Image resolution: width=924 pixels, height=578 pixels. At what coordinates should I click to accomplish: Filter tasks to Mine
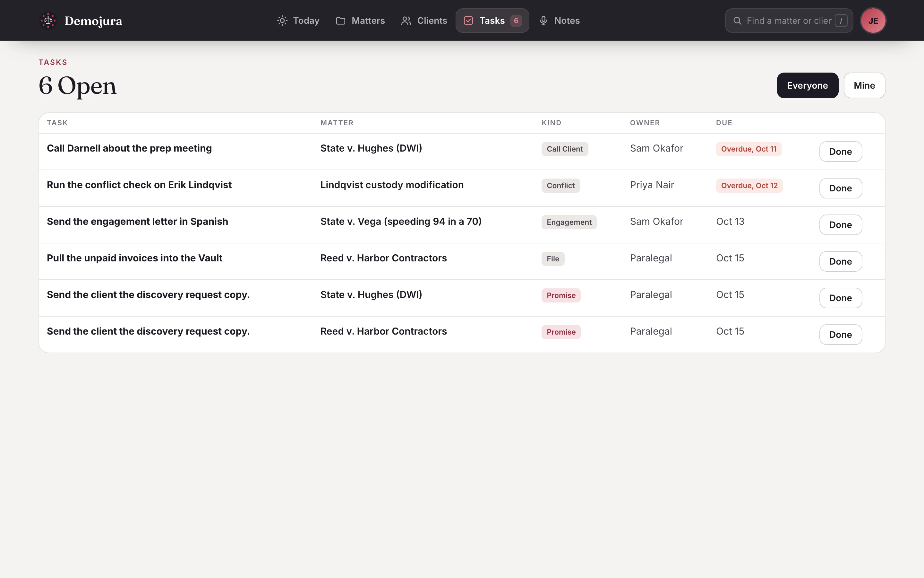(x=864, y=85)
